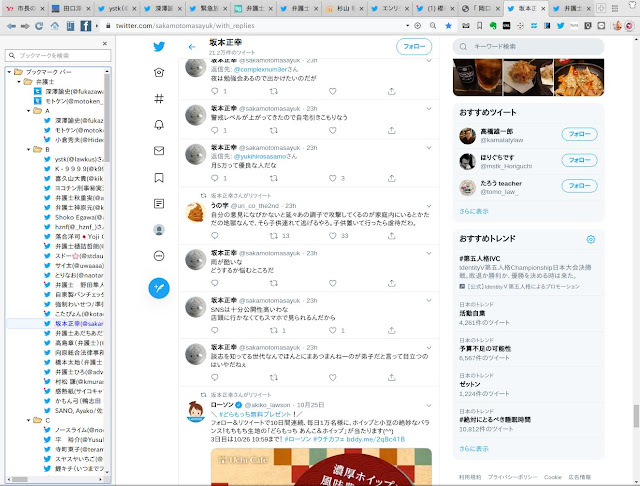The height and width of the screenshot is (486, 640).
Task: Open dropdown caret on 月5万 tweet
Action: pos(429,148)
